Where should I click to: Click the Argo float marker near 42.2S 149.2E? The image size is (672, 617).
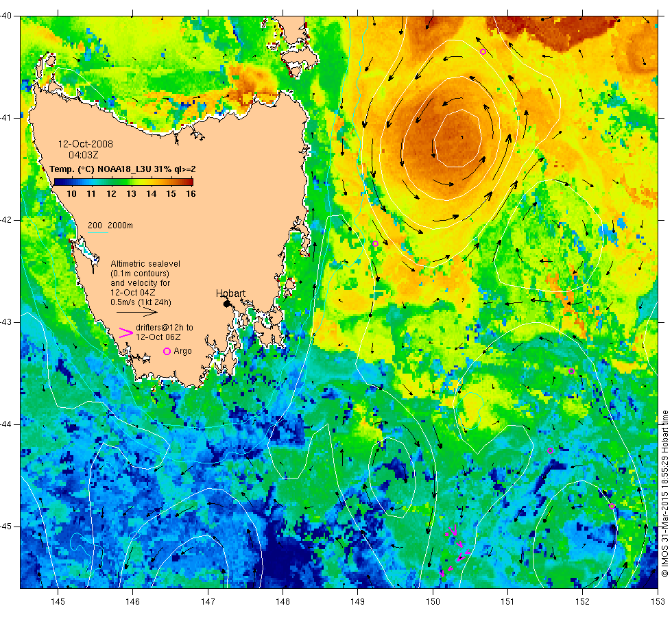(376, 244)
